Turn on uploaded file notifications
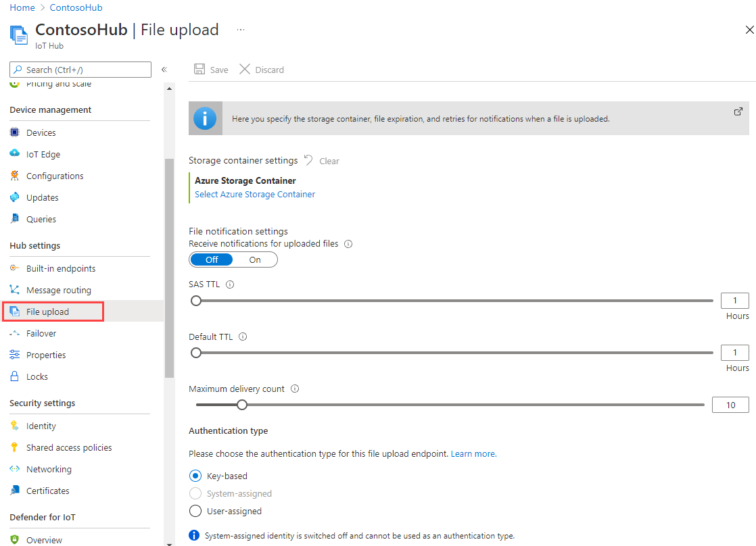Image resolution: width=756 pixels, height=546 pixels. (255, 259)
